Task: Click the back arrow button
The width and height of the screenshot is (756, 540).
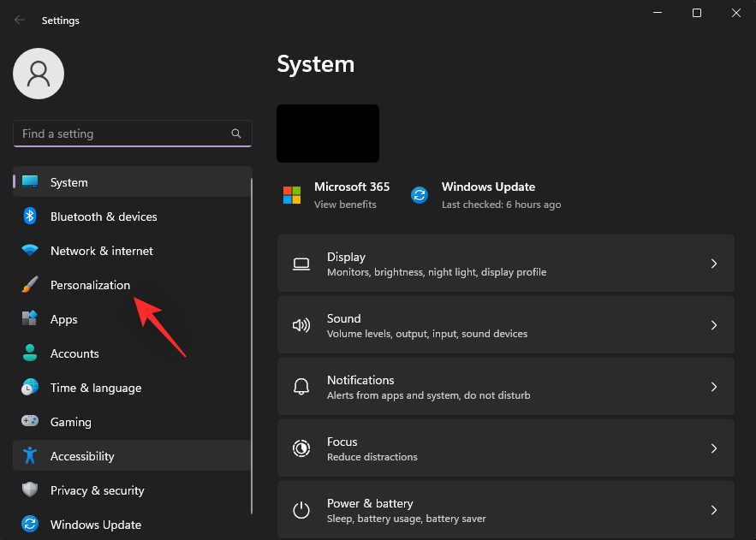Action: pyautogui.click(x=19, y=20)
